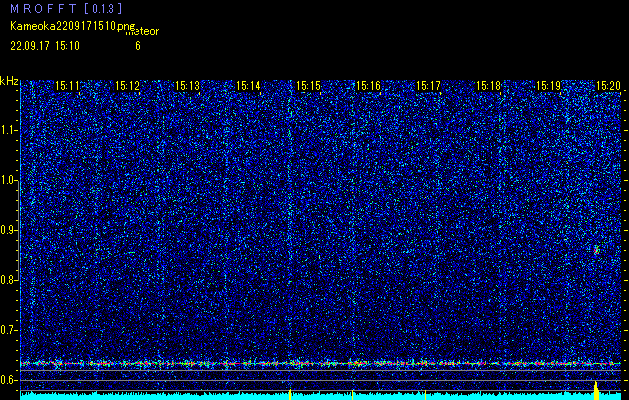629x400 pixels.
Task: Click the 0.7 frequency axis label
Action: click(8, 330)
